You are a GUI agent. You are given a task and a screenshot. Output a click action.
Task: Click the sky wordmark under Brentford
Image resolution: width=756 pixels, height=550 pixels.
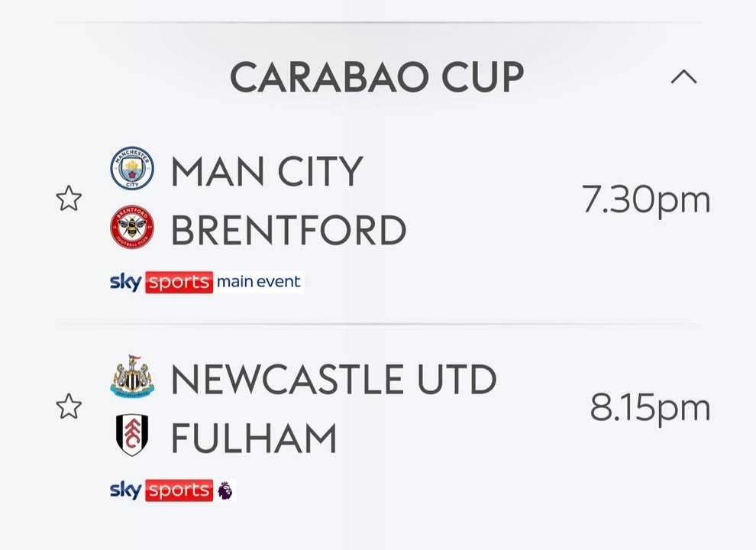click(125, 282)
